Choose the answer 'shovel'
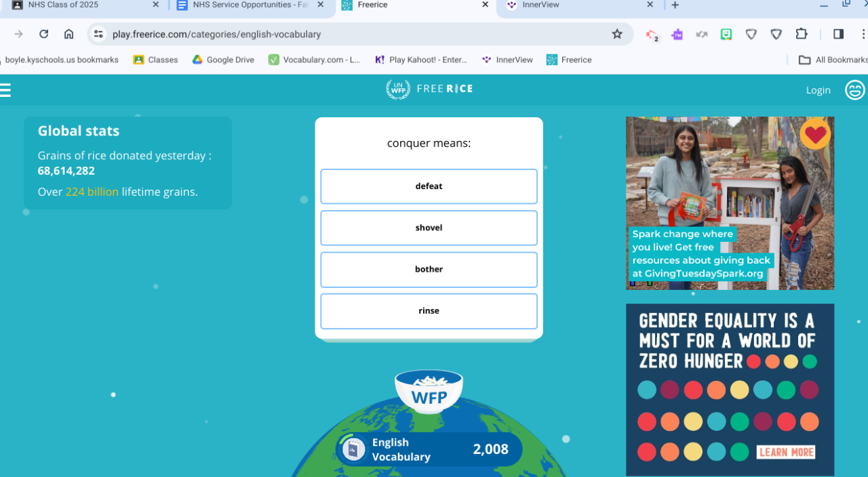Screen dimensions: 868x477 click(429, 228)
